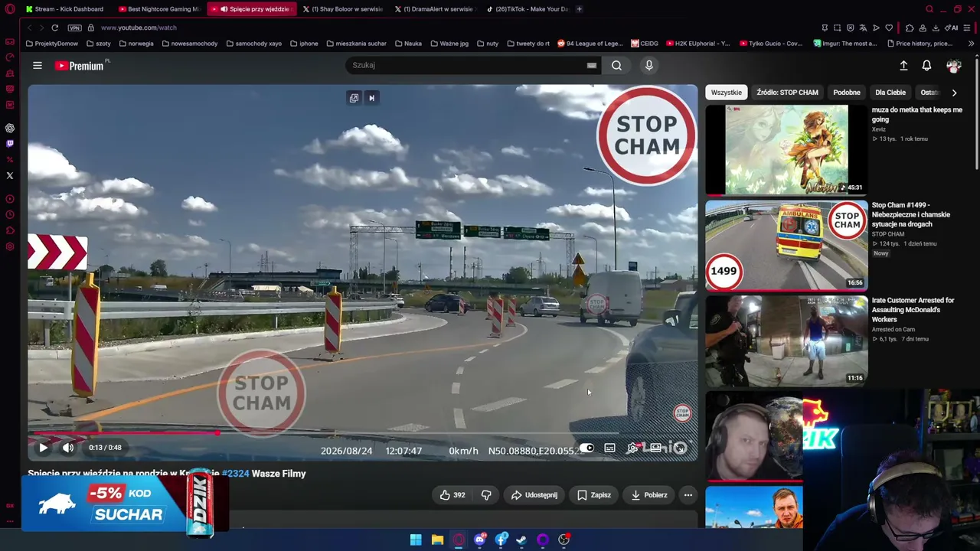
Task: Open Irate Customer Arrested video title
Action: click(913, 310)
